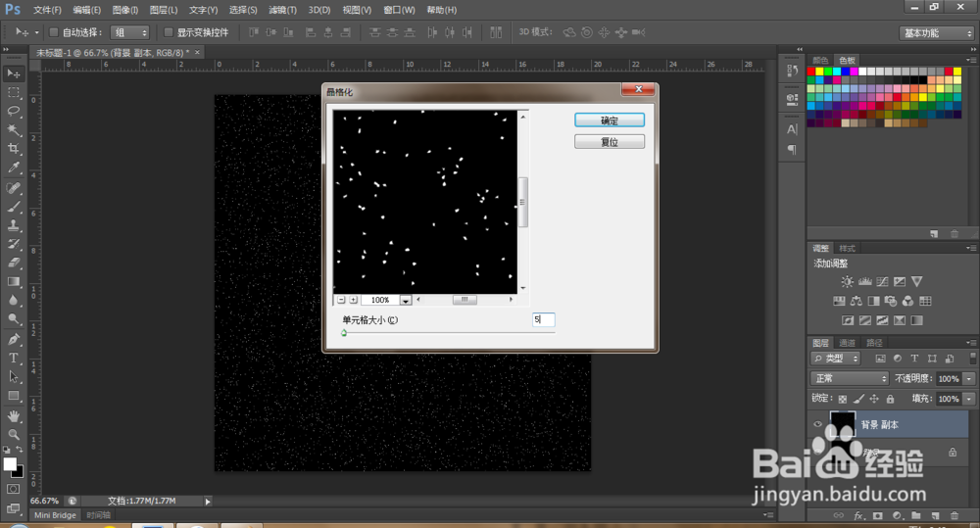Toggle visibility of 背景 副本 layer

tap(817, 424)
